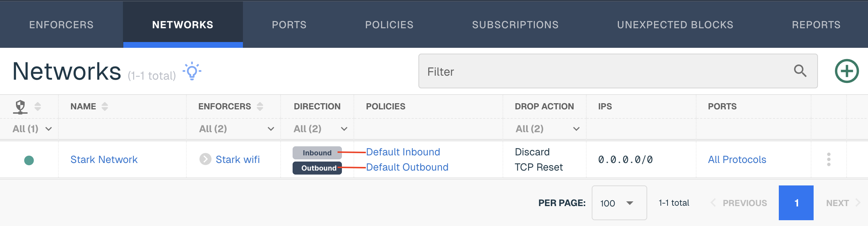Select the Inbound direction badge

tap(317, 153)
